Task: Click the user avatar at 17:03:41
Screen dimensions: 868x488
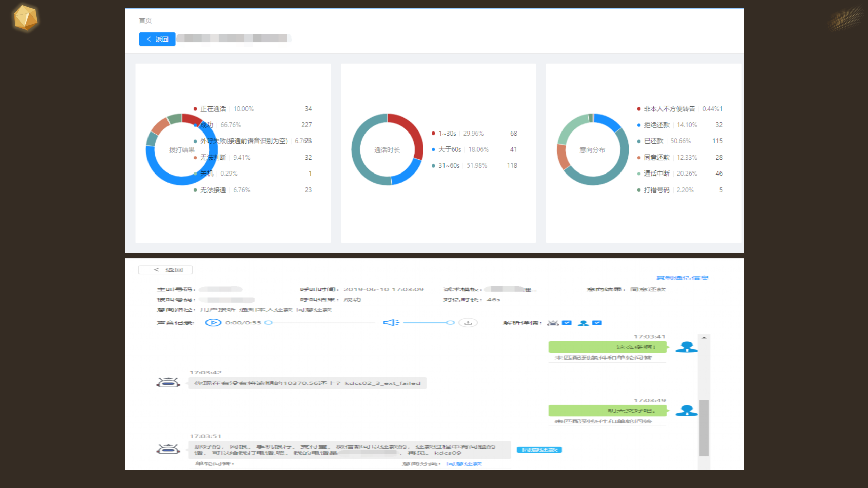Action: coord(686,347)
